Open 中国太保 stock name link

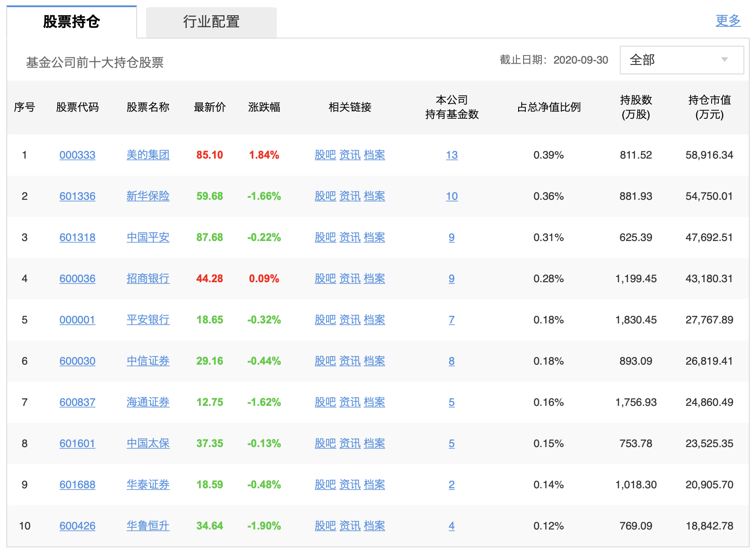[x=148, y=443]
